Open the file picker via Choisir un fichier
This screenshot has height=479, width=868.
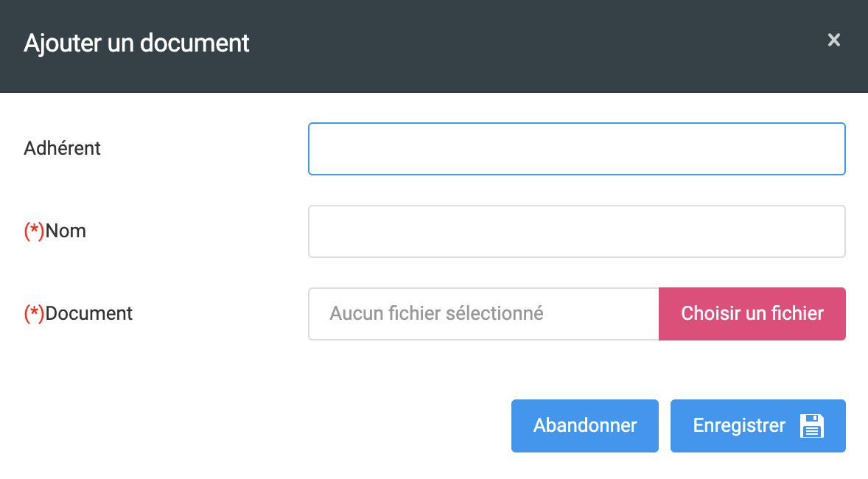(x=751, y=313)
